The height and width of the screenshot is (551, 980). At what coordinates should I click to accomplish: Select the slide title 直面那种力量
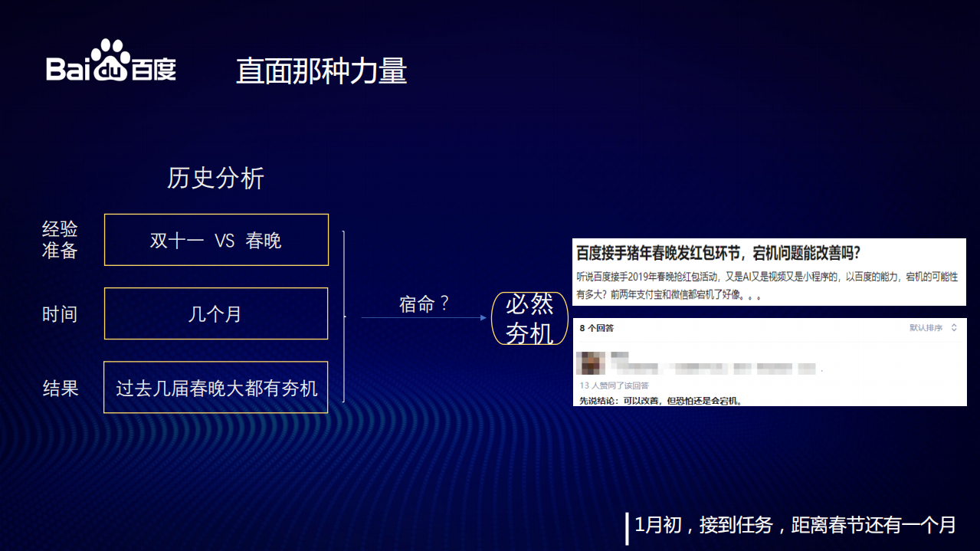coord(321,71)
